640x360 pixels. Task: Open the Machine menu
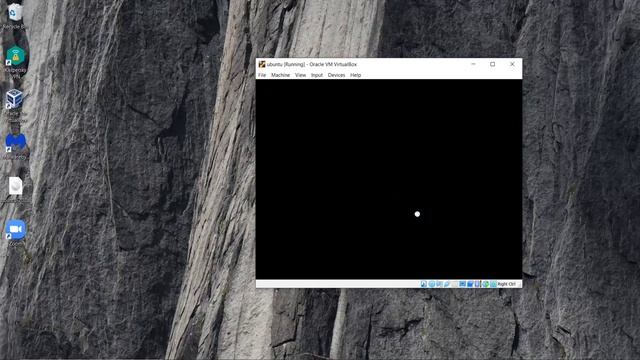pos(280,75)
